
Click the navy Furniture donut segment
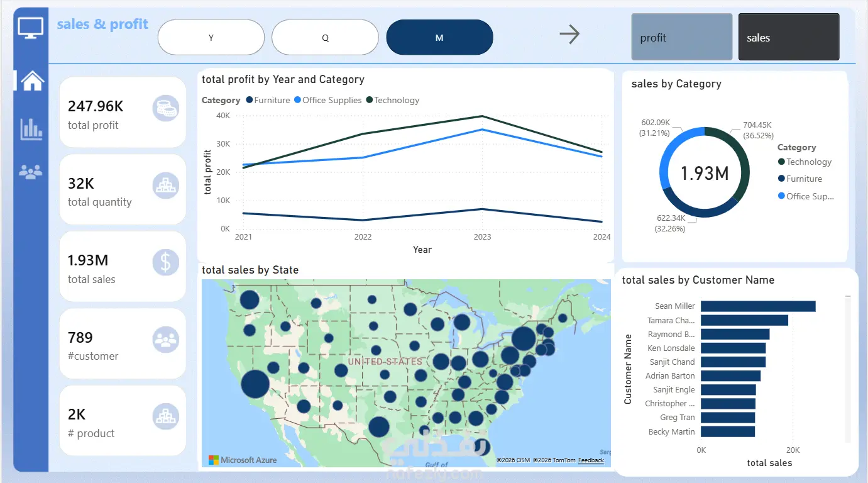coord(700,212)
